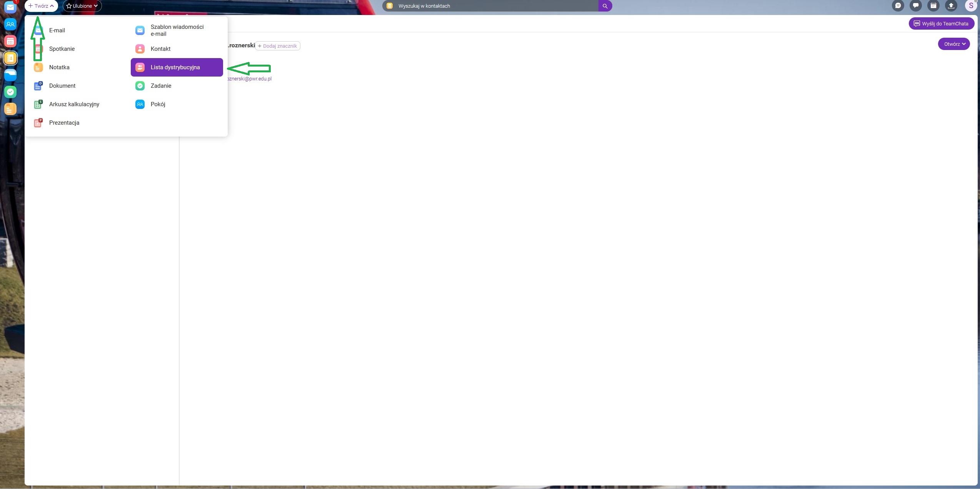Screen dimensions: 980x489
Task: Click Dodaj znacznik tag button
Action: [x=277, y=46]
